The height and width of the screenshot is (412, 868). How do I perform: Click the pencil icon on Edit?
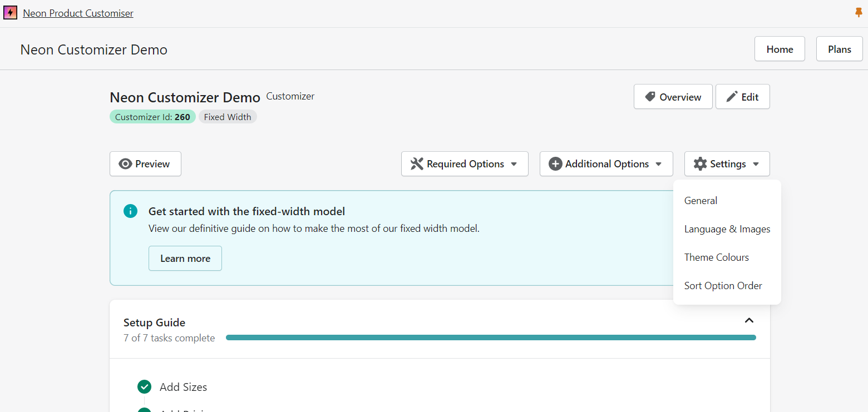click(732, 97)
